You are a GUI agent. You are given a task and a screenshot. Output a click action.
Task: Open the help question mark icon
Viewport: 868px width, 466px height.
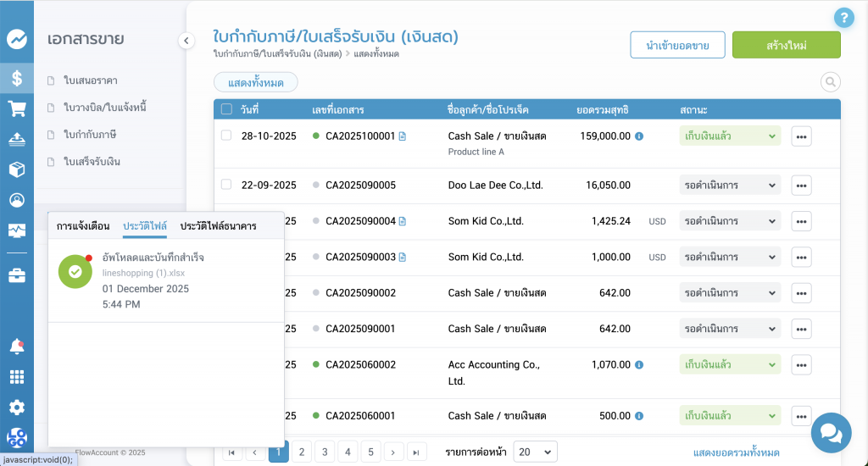coord(843,17)
